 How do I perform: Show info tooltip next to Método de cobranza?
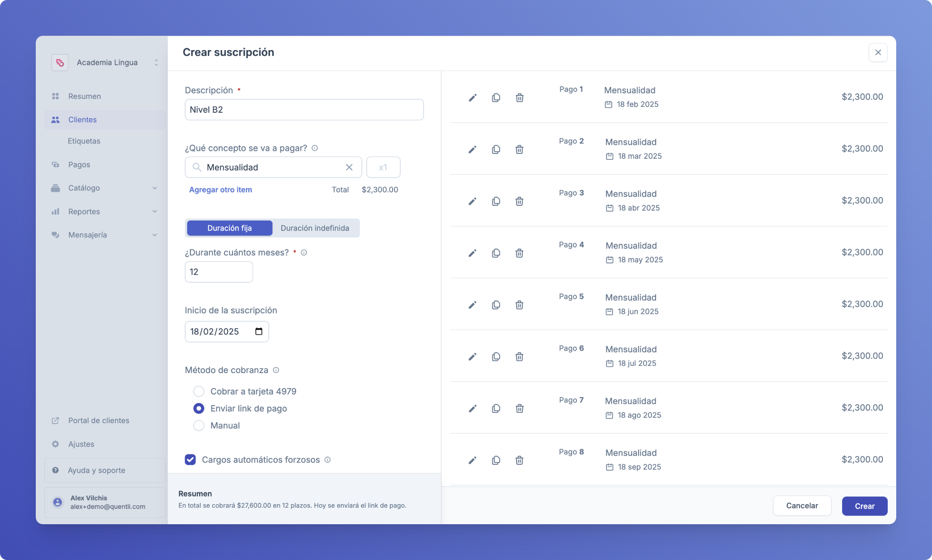coord(276,370)
